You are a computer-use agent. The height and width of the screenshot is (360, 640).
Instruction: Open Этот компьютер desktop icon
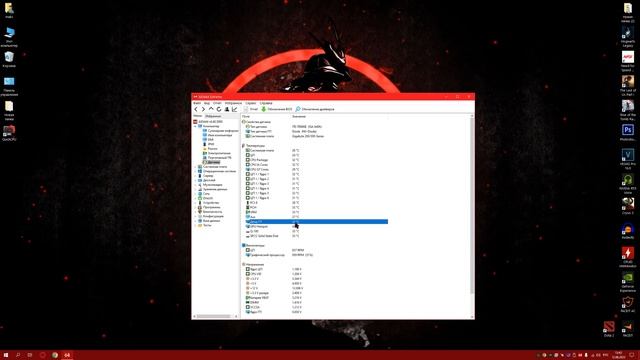point(9,37)
